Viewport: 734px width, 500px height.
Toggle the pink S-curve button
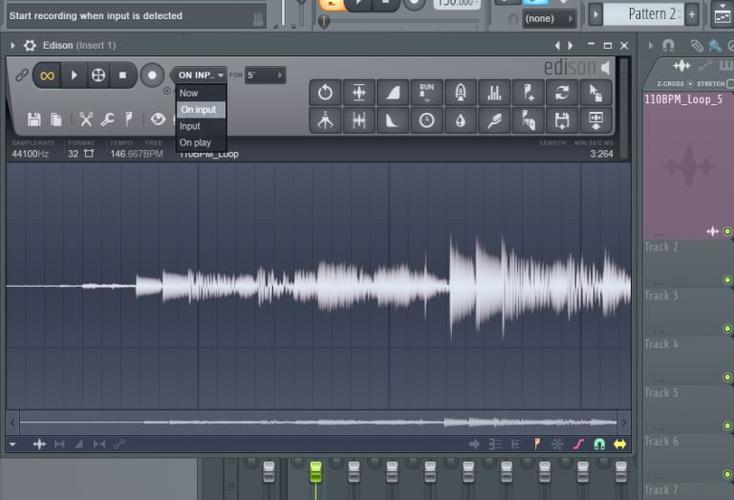click(x=579, y=444)
